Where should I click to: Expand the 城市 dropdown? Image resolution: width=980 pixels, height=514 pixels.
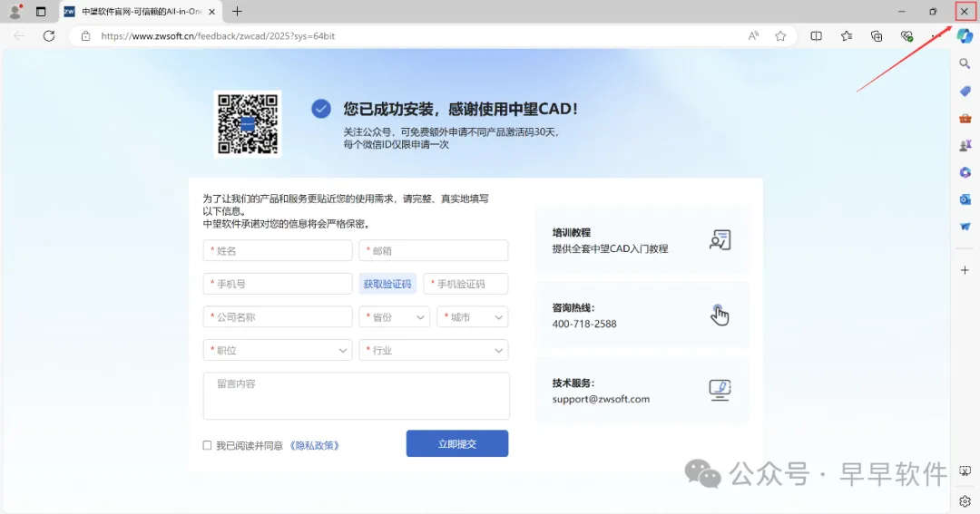tap(473, 316)
